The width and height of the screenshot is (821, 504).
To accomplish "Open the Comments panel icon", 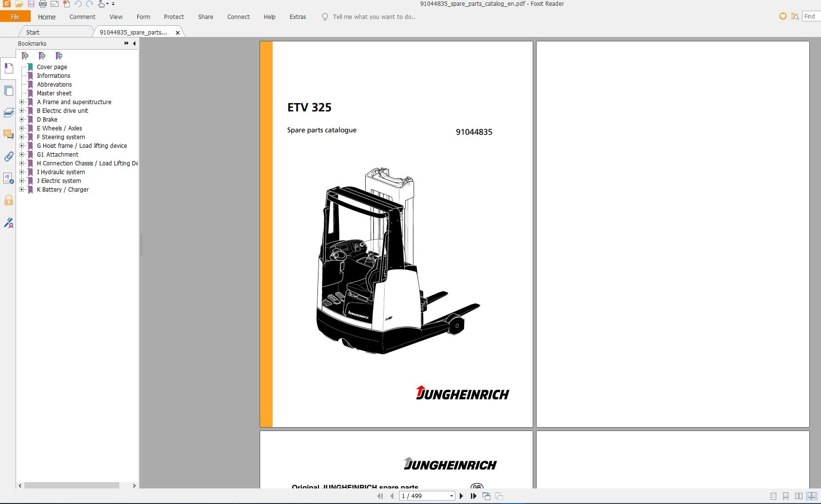I will pyautogui.click(x=8, y=134).
